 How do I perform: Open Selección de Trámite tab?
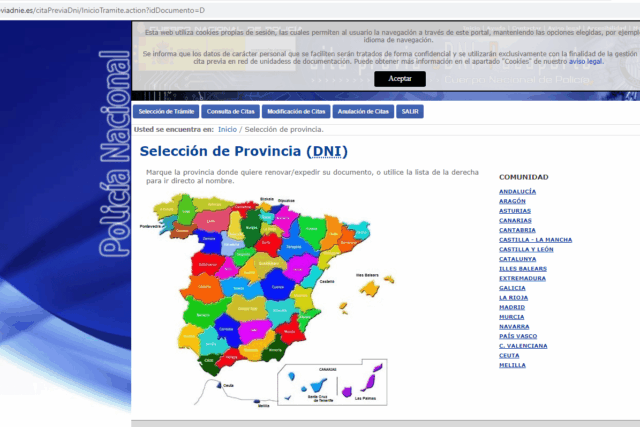pos(166,111)
